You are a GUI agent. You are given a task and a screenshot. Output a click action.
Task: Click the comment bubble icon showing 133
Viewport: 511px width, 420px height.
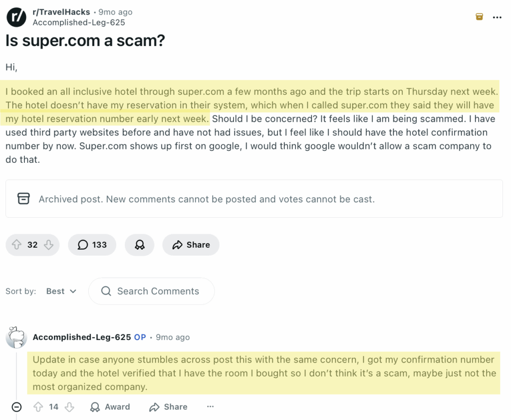(x=92, y=245)
